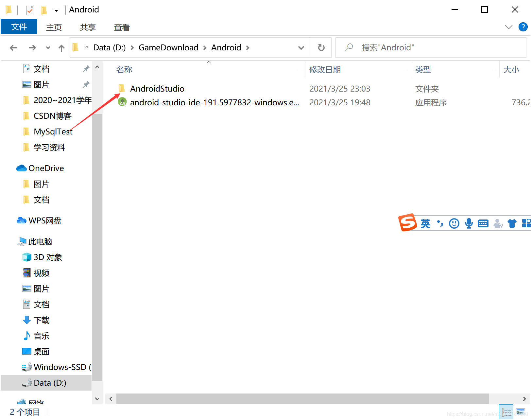Click Android breadcrumb in address bar
The height and width of the screenshot is (420, 531).
(226, 47)
